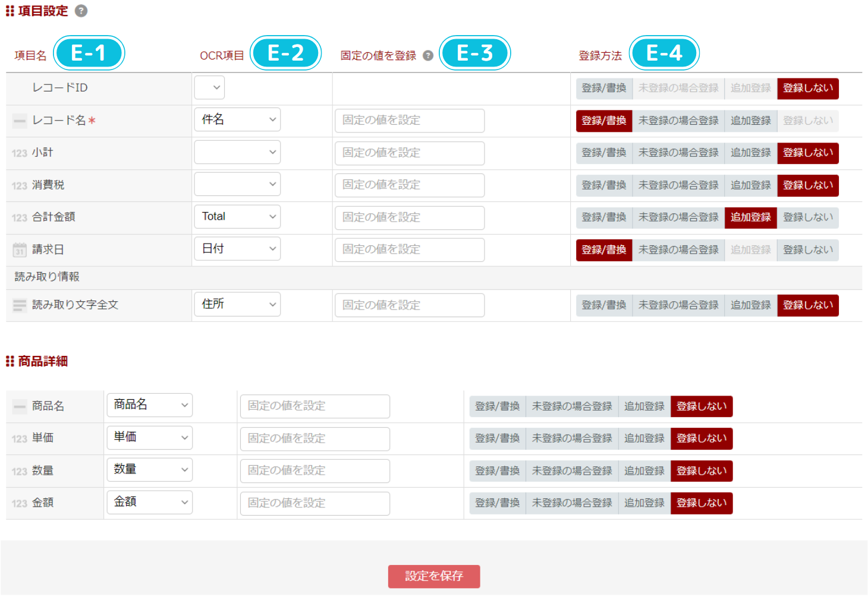Click the calendar icon beside 請求日
The image size is (868, 597).
pyautogui.click(x=20, y=249)
